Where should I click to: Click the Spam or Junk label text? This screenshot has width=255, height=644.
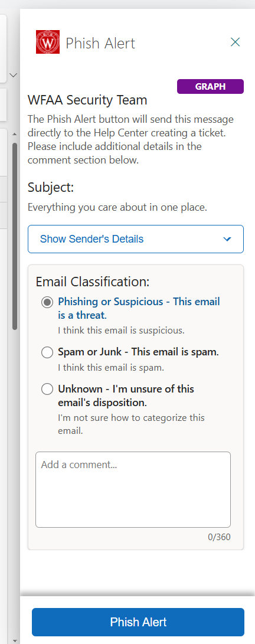pos(138,352)
